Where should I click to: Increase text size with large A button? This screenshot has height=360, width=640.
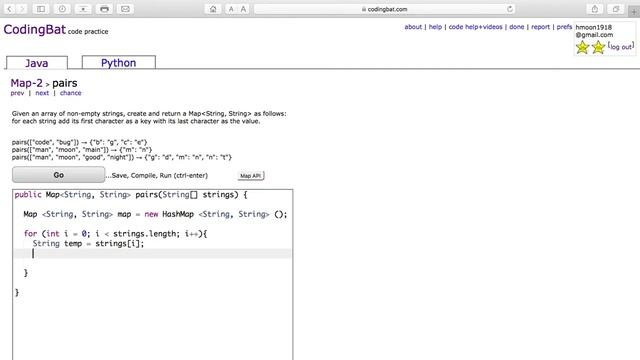(x=243, y=9)
